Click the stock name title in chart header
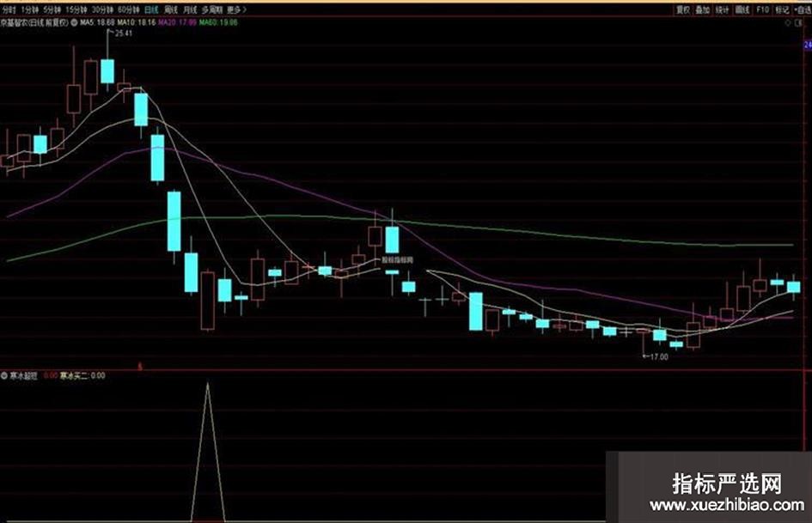Viewport: 812px width, 523px height. coord(34,23)
